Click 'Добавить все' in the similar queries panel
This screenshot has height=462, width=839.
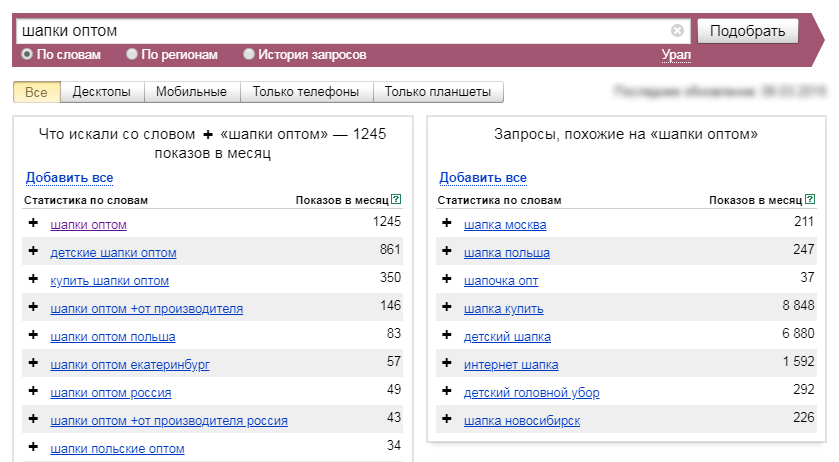483,177
